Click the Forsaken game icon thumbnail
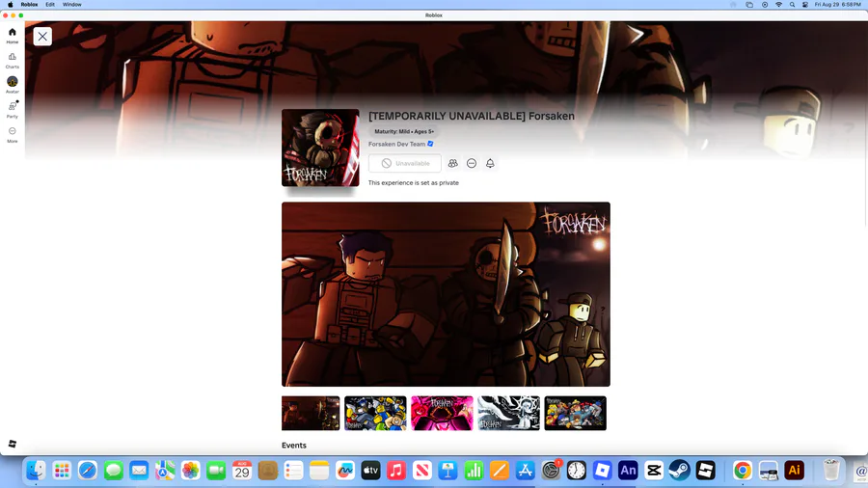The width and height of the screenshot is (868, 488). pos(320,148)
